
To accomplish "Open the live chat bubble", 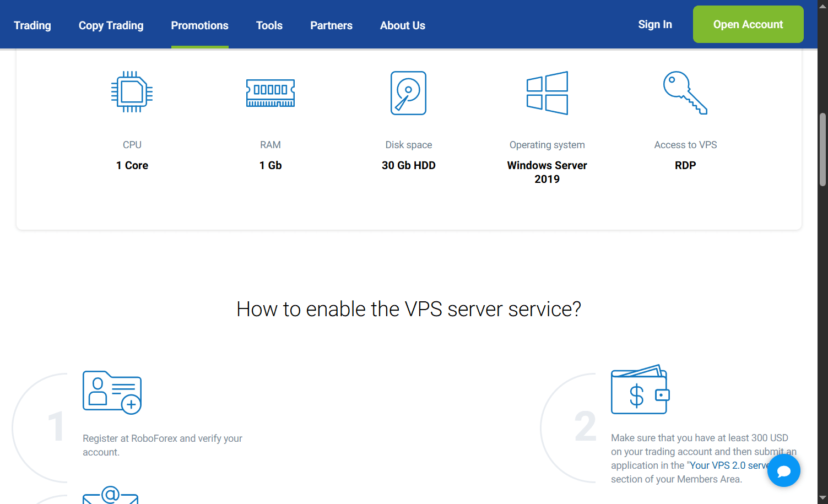I will click(783, 470).
